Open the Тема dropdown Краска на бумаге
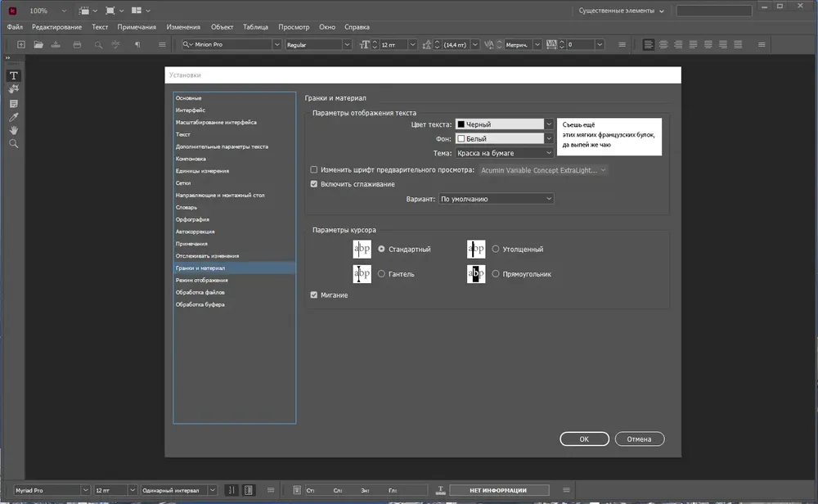818x504 pixels. (x=504, y=153)
